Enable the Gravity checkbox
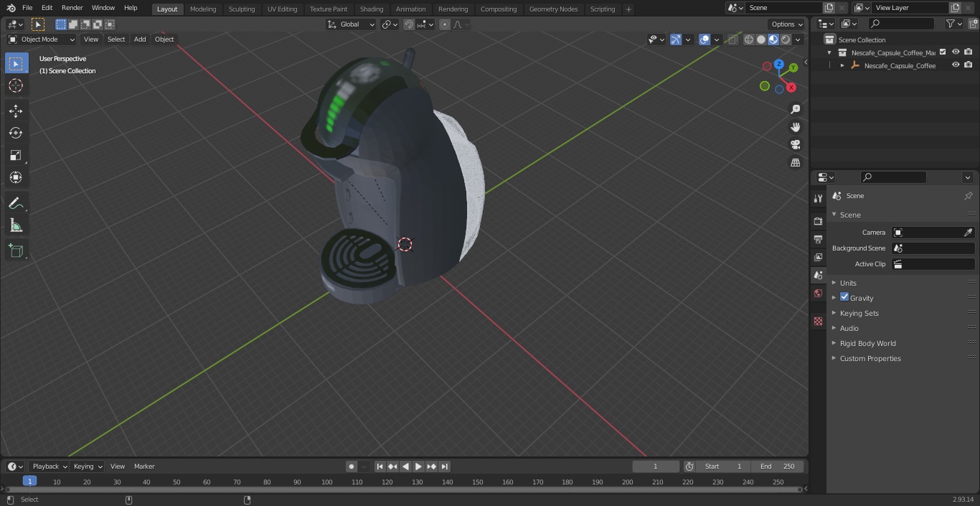 pyautogui.click(x=844, y=297)
